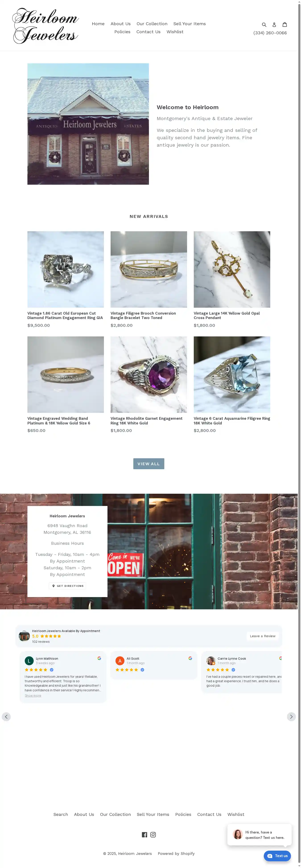The image size is (301, 868).
Task: Open the shopping cart bag icon
Action: point(285,24)
